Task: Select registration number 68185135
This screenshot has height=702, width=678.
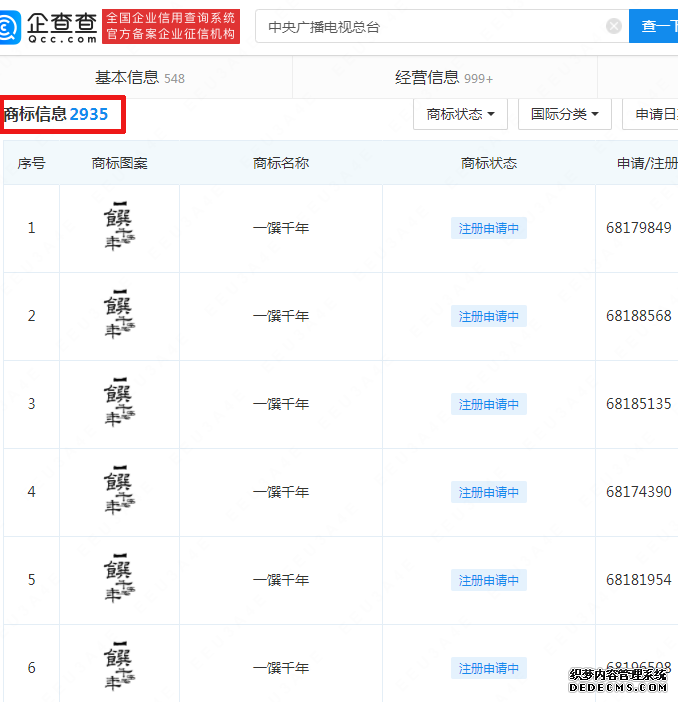Action: [x=639, y=404]
